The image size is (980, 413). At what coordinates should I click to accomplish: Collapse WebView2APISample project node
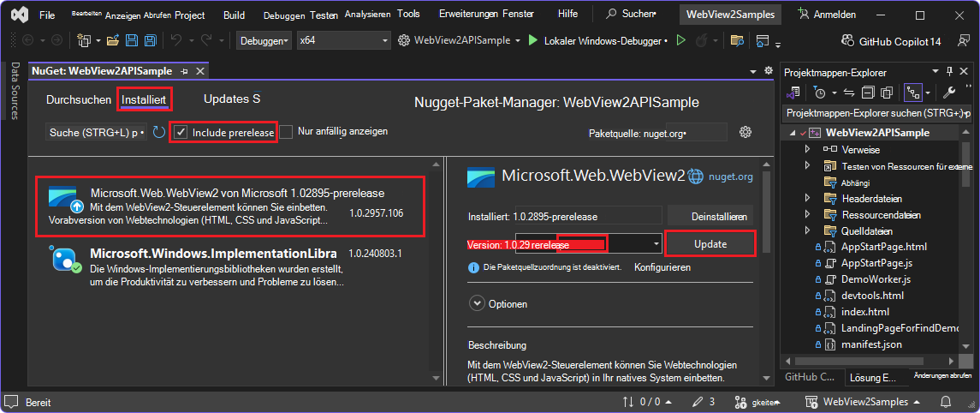[793, 133]
